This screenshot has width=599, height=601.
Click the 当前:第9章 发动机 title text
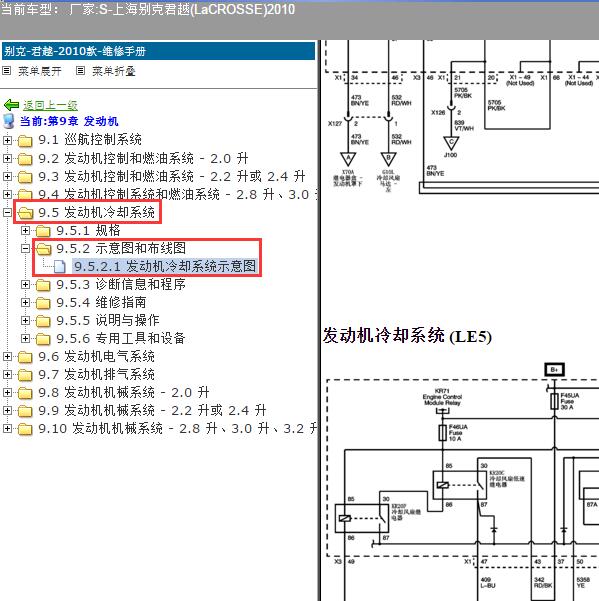(69, 121)
